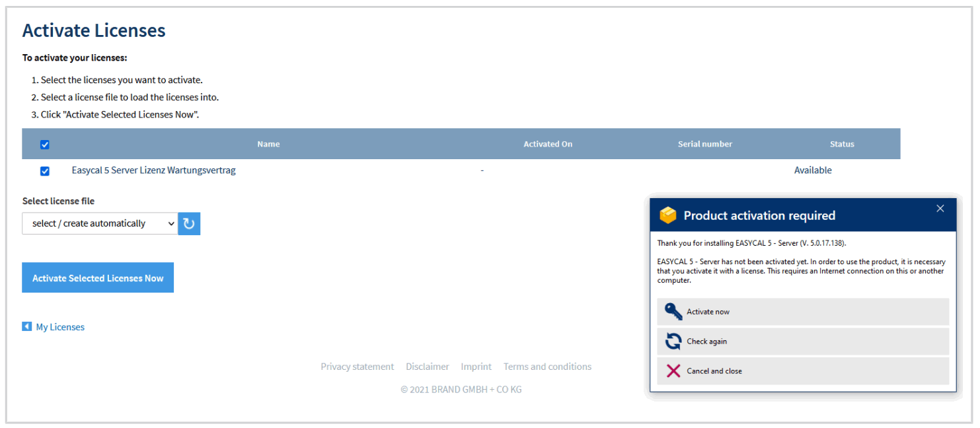This screenshot has width=980, height=428.
Task: Click the orange package icon in dialog header
Action: coord(668,215)
